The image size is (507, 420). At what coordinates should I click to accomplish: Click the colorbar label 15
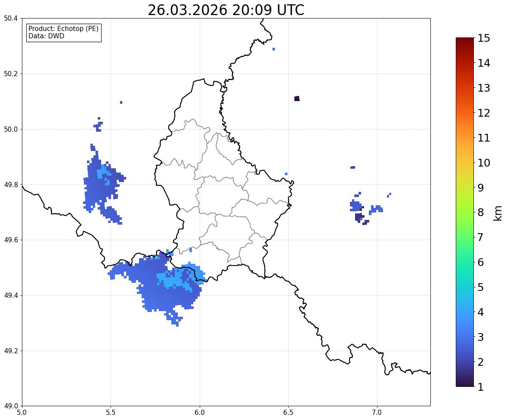point(484,38)
